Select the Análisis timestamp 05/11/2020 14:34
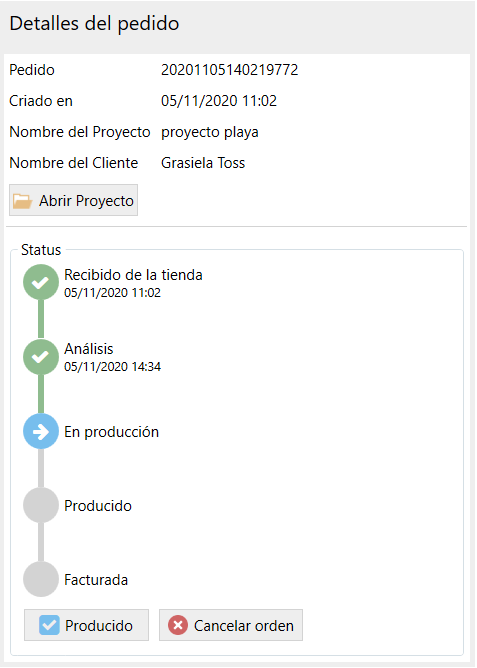Viewport: 477px width, 668px height. pyautogui.click(x=112, y=367)
